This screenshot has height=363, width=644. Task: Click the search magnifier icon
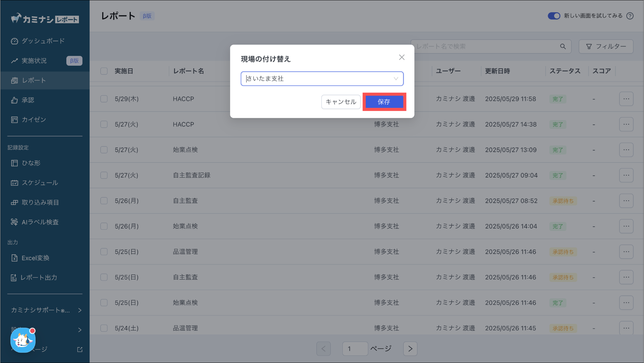(x=563, y=47)
